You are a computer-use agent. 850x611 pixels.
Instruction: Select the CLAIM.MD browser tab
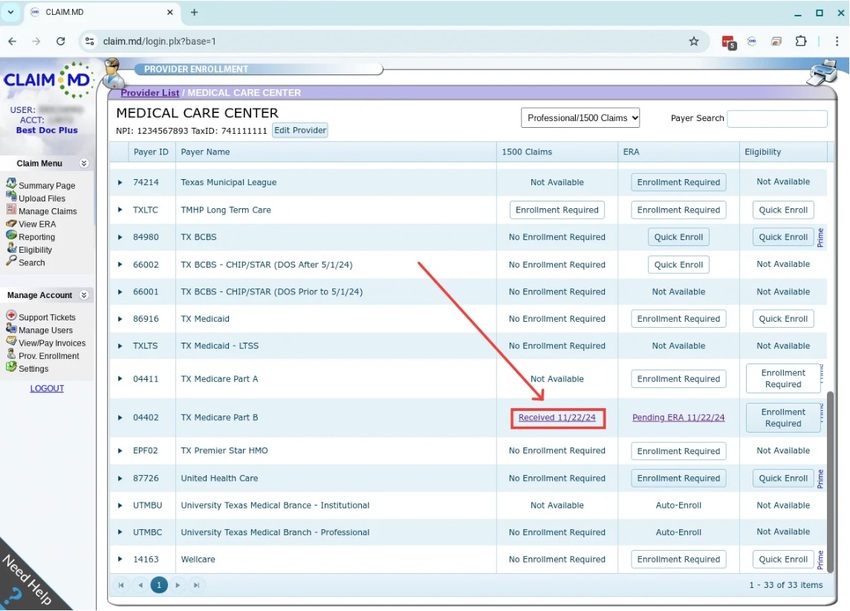pos(103,12)
